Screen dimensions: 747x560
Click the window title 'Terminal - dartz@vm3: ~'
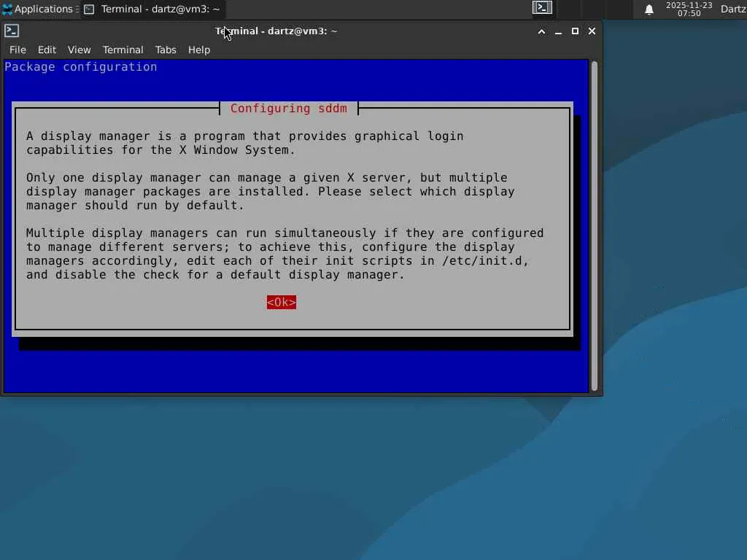(276, 31)
